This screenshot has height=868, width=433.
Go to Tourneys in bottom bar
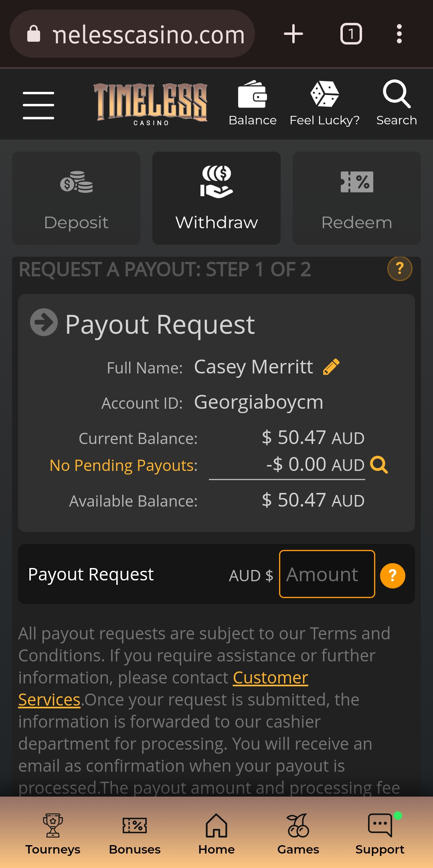click(x=53, y=832)
